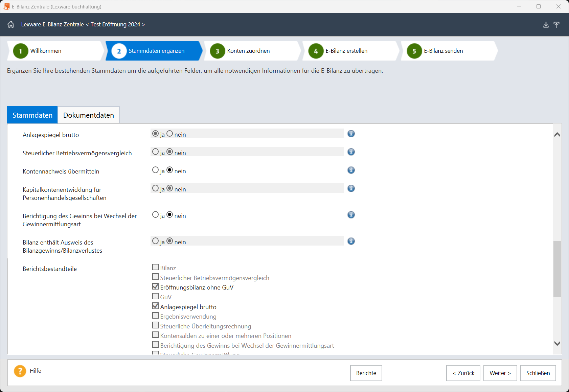Toggle the Ergebnisverwendung checkbox
Image resolution: width=569 pixels, height=392 pixels.
[x=156, y=316]
